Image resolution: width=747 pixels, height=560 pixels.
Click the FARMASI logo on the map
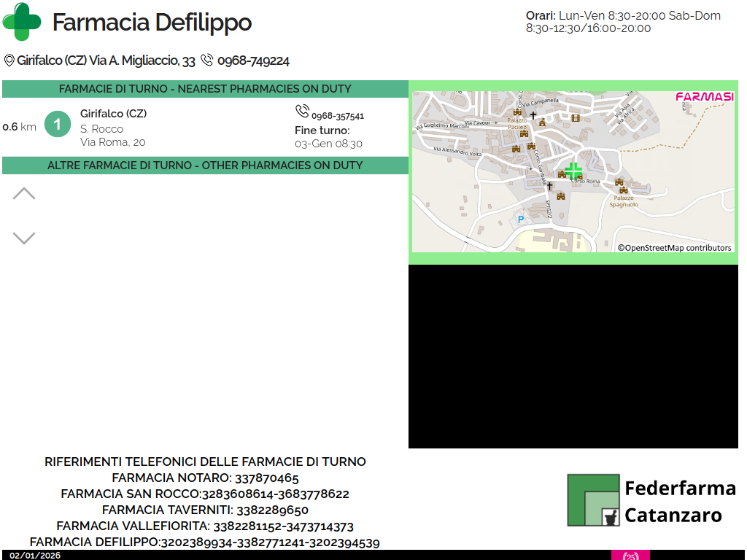(704, 97)
